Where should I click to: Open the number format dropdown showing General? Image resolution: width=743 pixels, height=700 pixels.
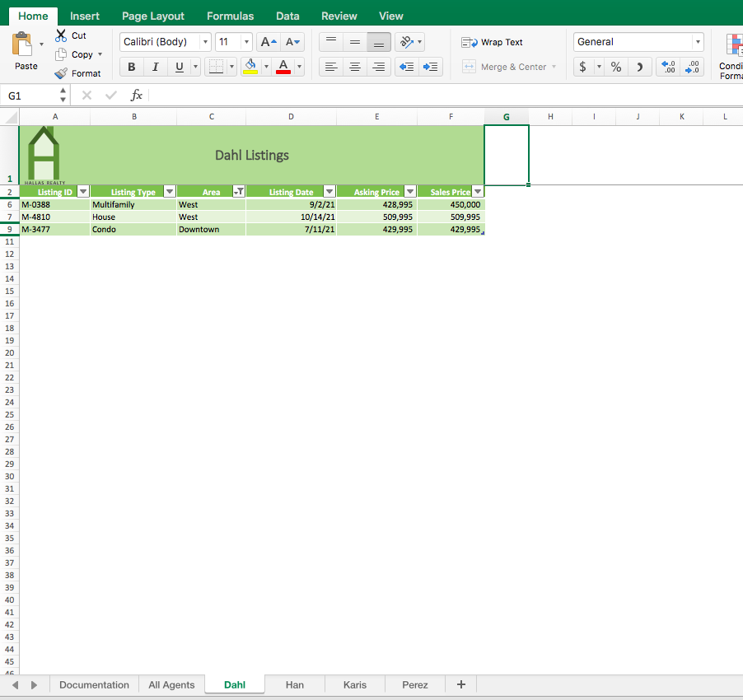tap(638, 41)
